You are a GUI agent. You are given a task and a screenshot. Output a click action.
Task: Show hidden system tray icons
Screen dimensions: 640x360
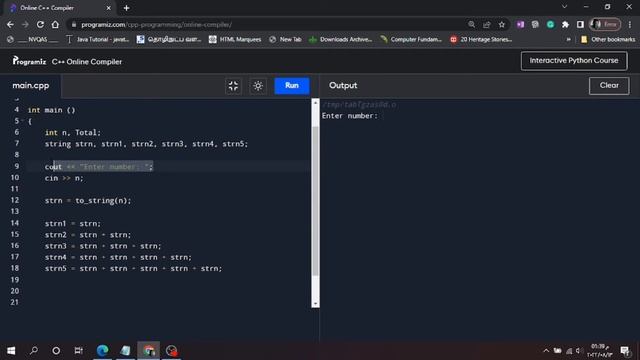546,351
